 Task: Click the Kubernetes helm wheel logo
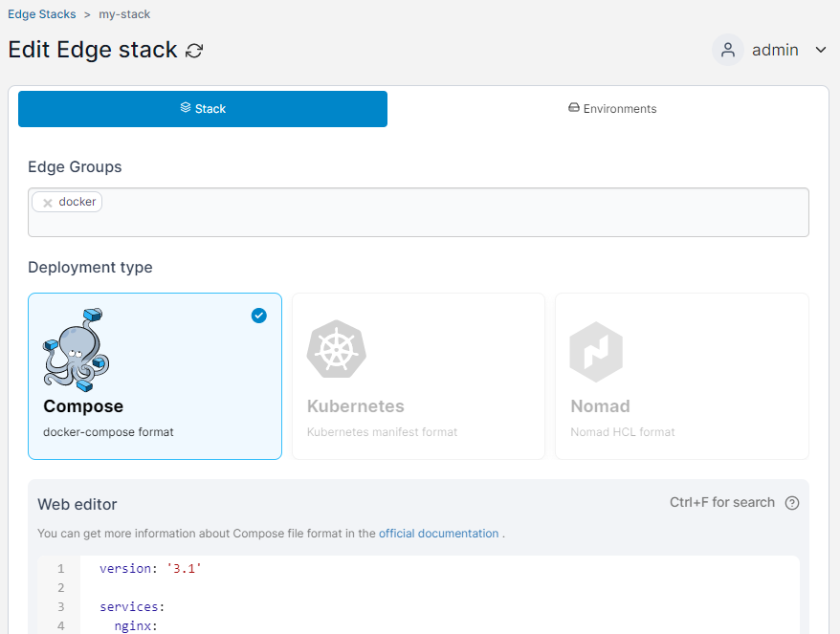coord(337,350)
